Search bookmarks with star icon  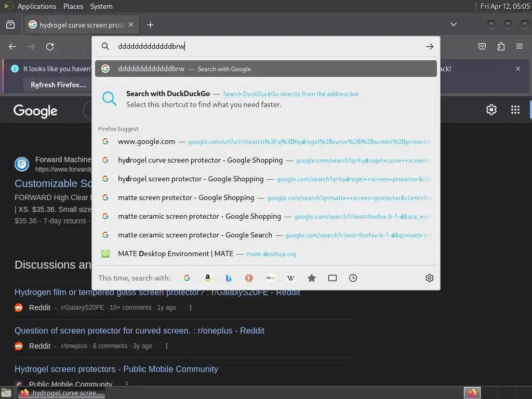pyautogui.click(x=312, y=278)
